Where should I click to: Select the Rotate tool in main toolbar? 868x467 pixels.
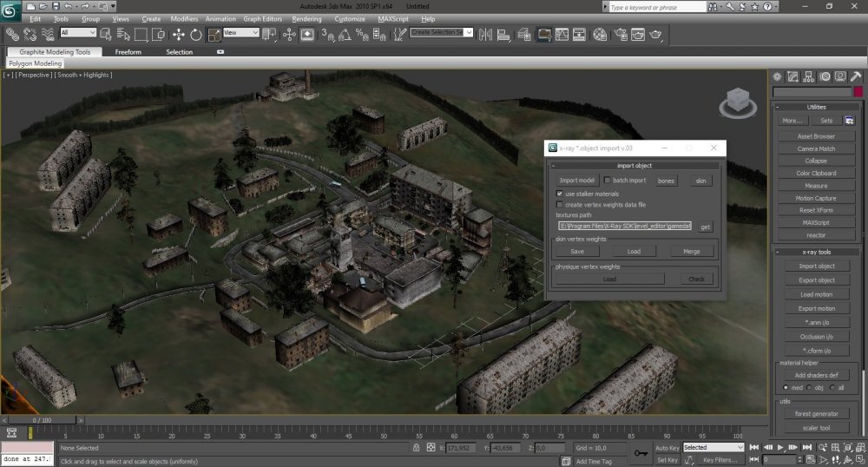[x=195, y=35]
